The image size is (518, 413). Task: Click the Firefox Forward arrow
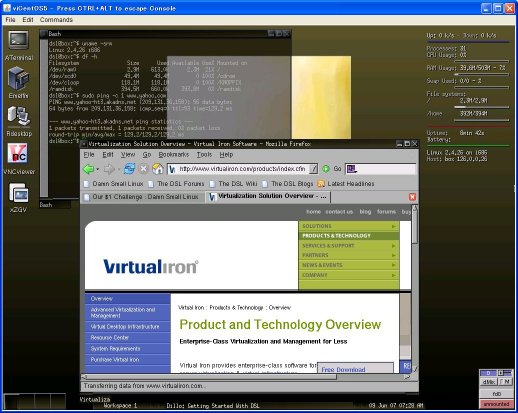109,169
